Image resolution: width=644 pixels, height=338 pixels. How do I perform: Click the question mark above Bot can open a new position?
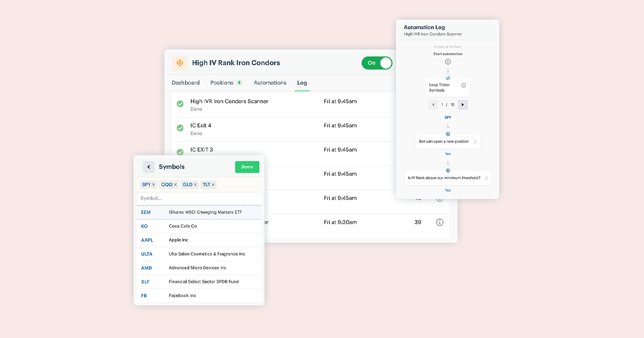click(x=448, y=133)
